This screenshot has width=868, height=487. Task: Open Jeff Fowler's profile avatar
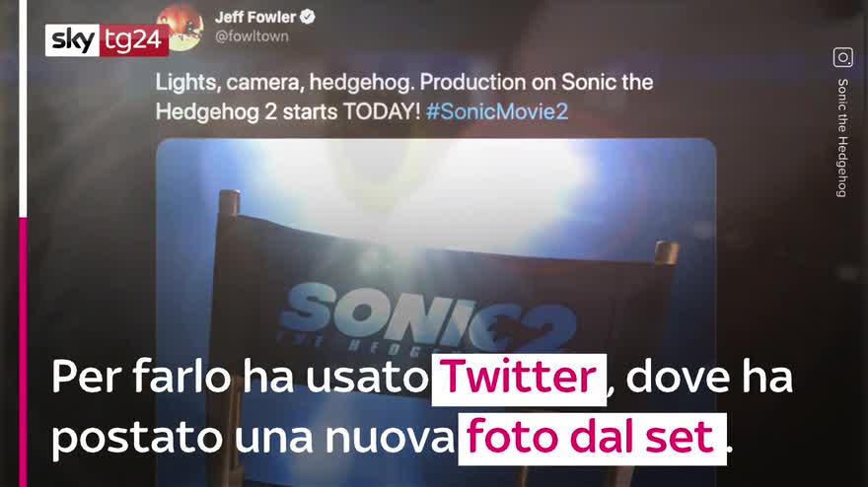(x=180, y=26)
